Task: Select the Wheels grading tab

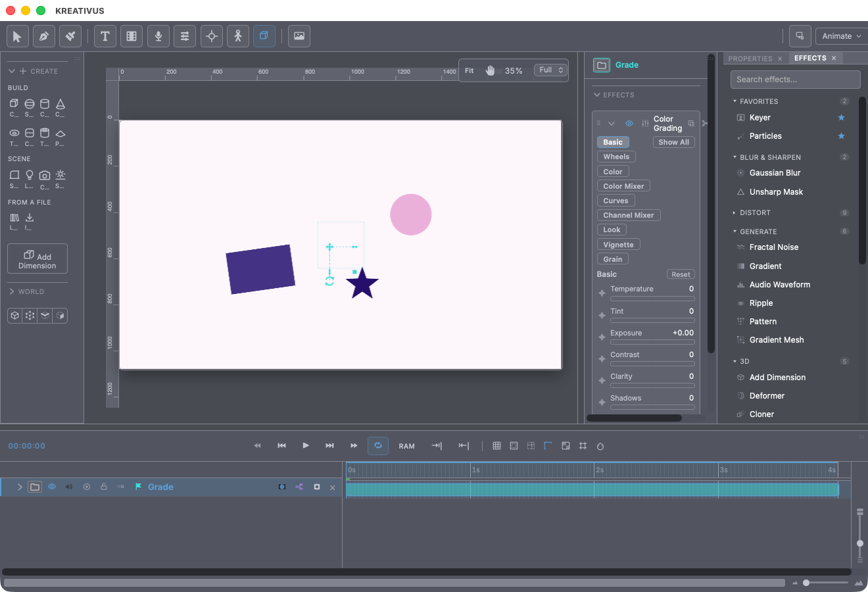Action: pyautogui.click(x=616, y=157)
